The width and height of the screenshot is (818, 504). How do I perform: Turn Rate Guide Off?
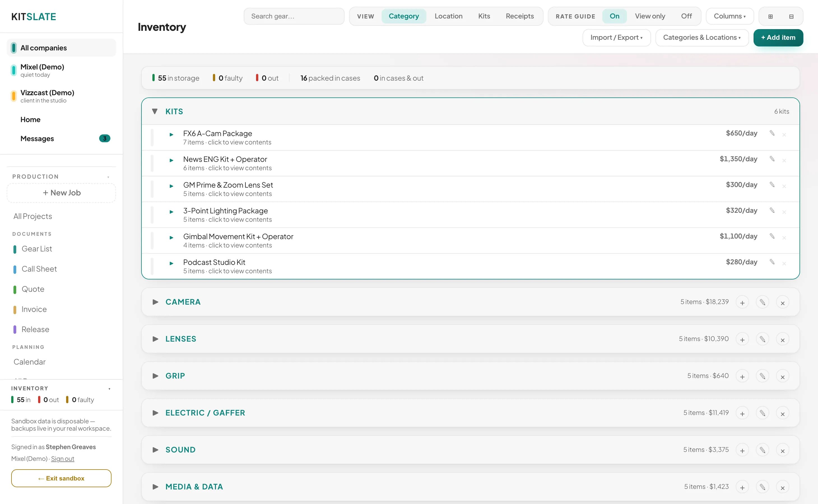686,16
